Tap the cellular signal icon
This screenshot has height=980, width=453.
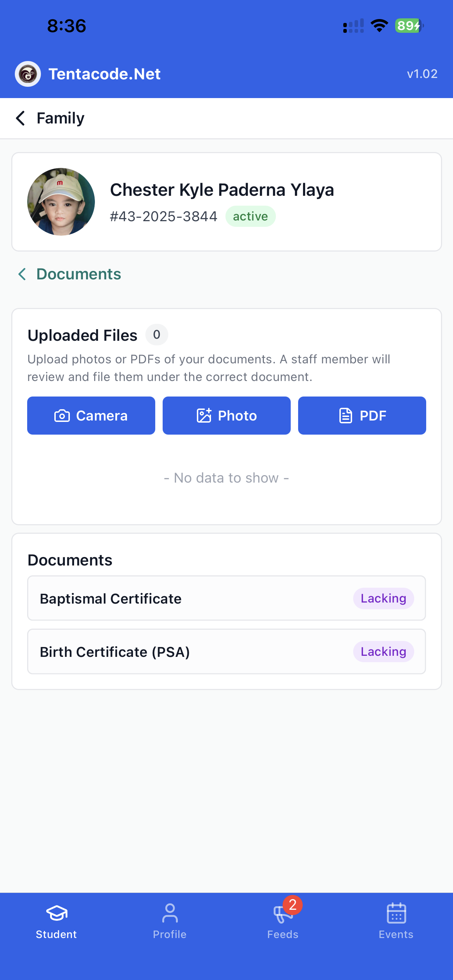tap(354, 26)
